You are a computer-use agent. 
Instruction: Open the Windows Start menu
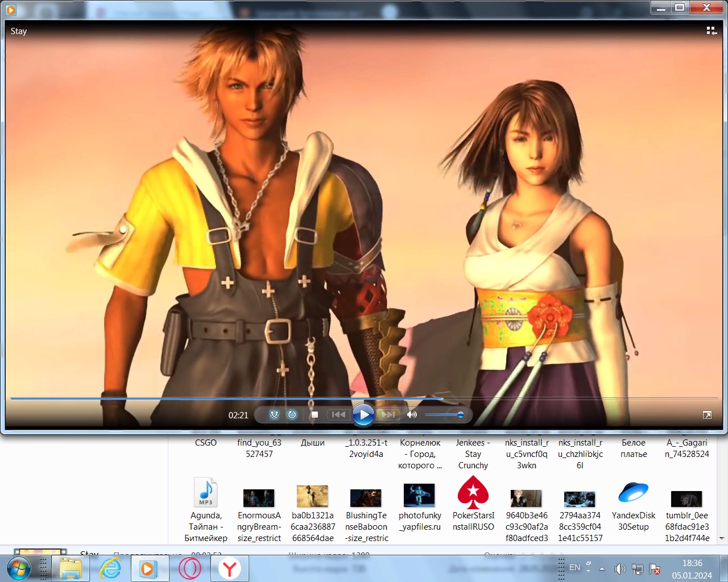coord(19,568)
